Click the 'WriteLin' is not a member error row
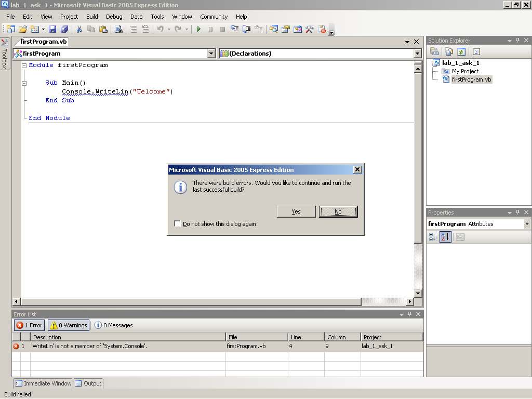 pos(218,346)
